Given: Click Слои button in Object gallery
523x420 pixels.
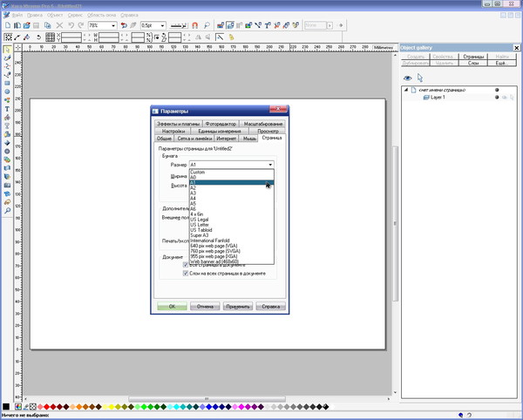Looking at the screenshot, I should (x=473, y=63).
